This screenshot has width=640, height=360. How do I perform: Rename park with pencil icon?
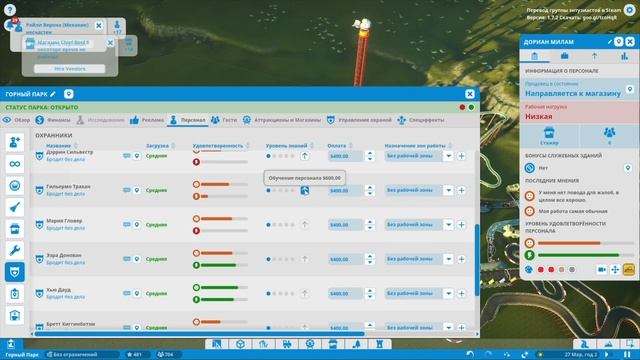click(53, 94)
